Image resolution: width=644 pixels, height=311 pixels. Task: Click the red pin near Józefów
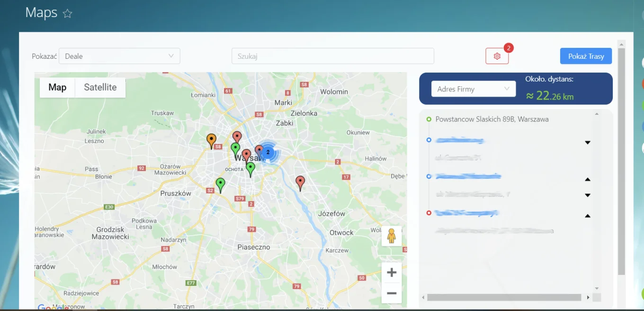(300, 182)
